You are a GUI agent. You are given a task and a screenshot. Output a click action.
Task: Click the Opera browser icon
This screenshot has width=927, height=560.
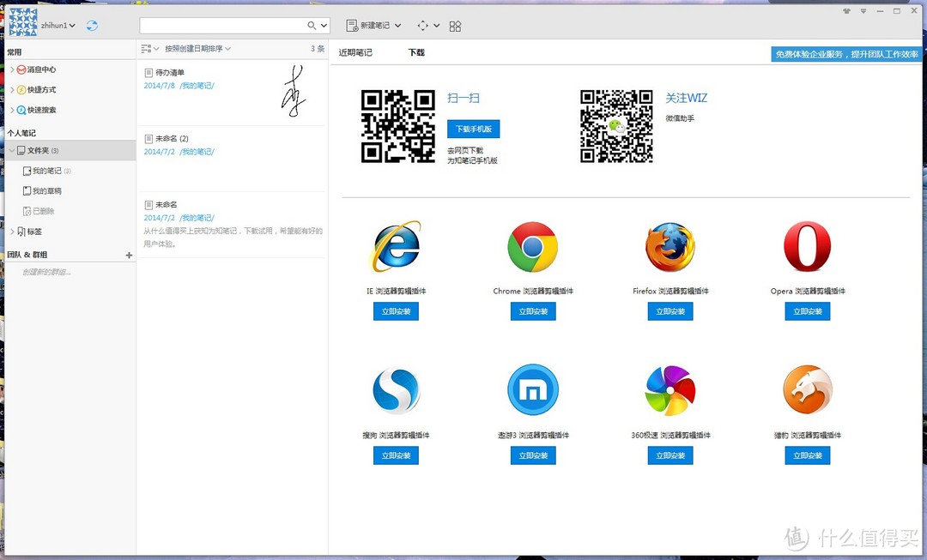click(x=807, y=246)
